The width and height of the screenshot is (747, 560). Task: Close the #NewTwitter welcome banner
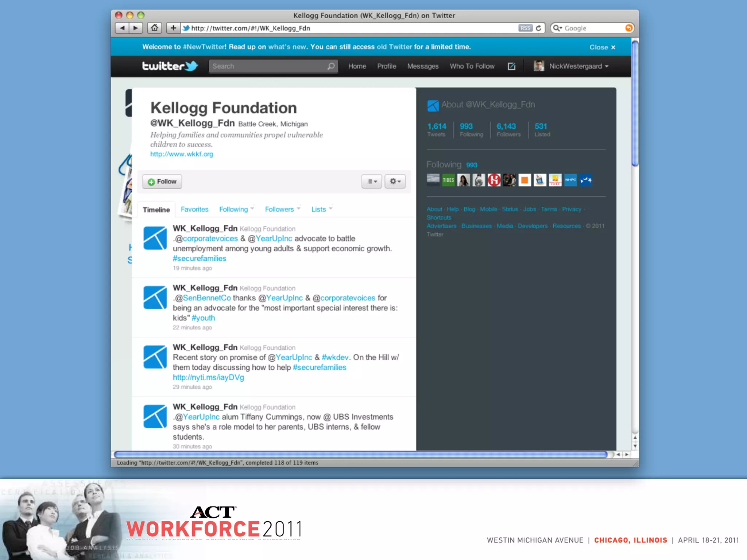tap(602, 47)
